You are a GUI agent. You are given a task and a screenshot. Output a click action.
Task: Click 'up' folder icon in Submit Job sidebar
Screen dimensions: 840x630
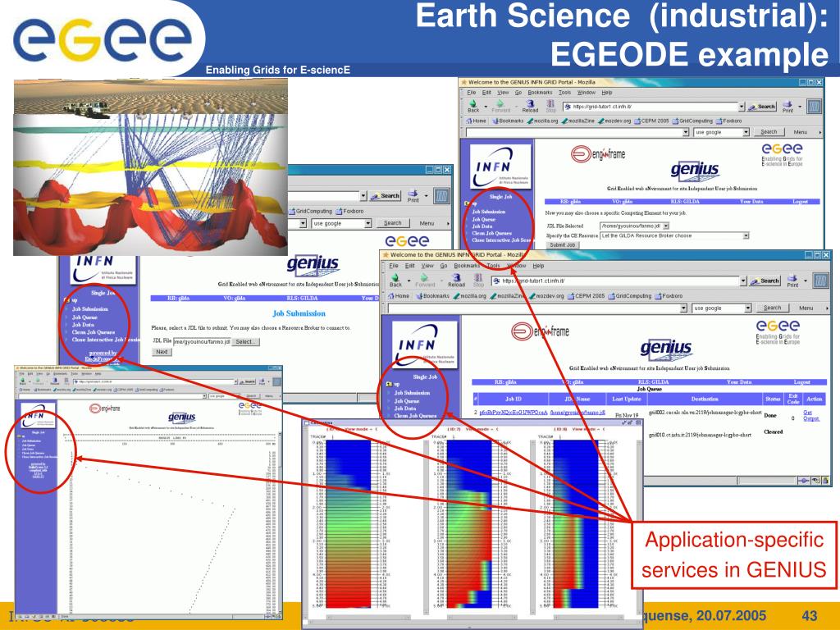(467, 203)
